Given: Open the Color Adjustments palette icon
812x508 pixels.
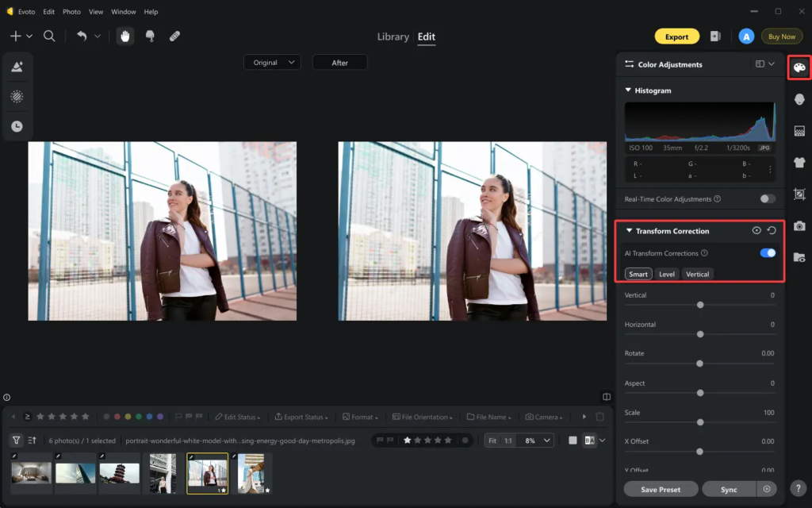Looking at the screenshot, I should 799,67.
